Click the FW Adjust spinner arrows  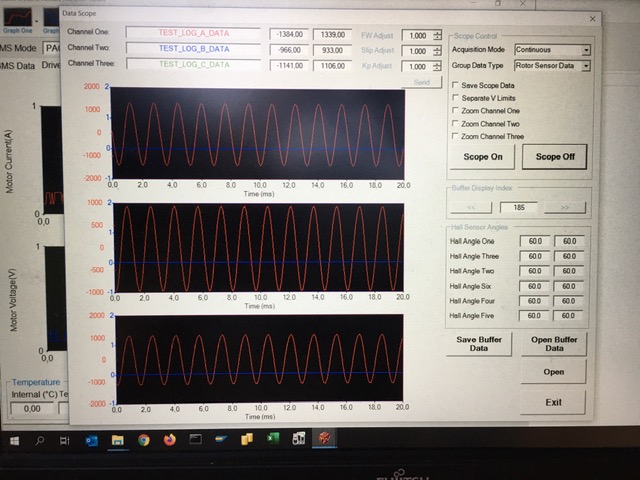coord(437,34)
